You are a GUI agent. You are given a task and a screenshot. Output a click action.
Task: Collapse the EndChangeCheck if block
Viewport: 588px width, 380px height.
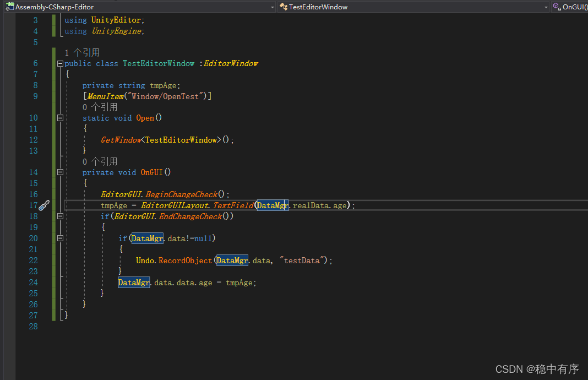coord(60,216)
